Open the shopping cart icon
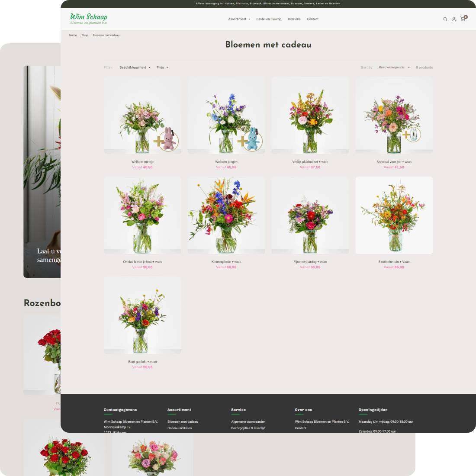Viewport: 476px width, 476px height. pos(463,19)
